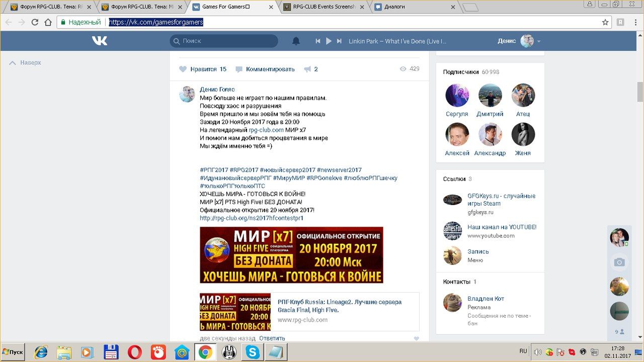Open Internet Explorer from the taskbar
Viewport: 644px width, 362px height.
pos(41,352)
